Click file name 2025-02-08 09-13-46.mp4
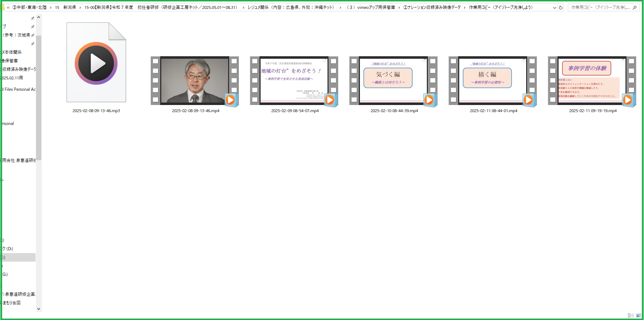644x320 pixels. (x=195, y=111)
